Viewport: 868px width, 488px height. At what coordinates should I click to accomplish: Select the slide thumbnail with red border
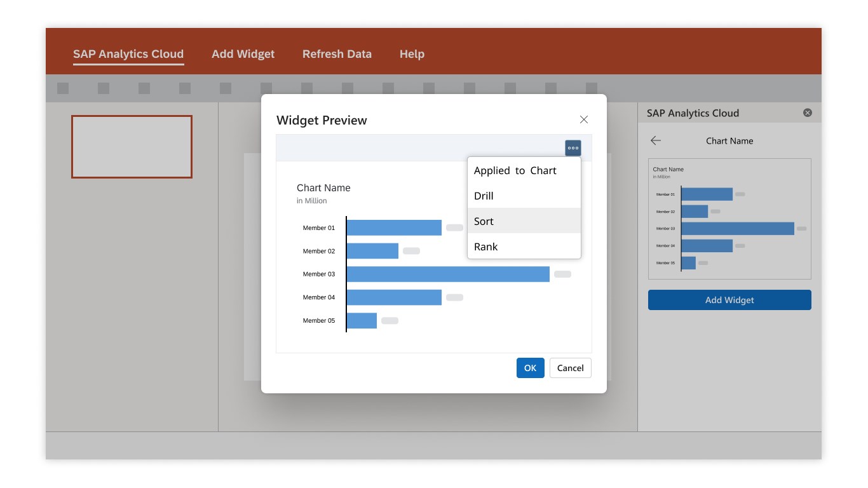[132, 147]
